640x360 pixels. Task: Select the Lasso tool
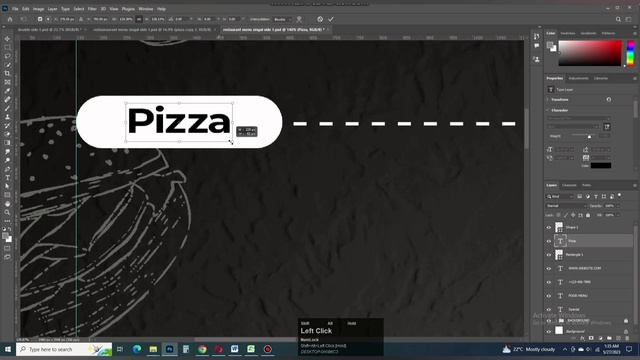click(7, 56)
